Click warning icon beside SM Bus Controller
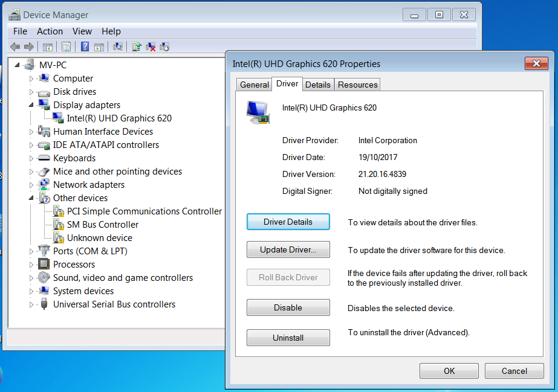 (59, 224)
